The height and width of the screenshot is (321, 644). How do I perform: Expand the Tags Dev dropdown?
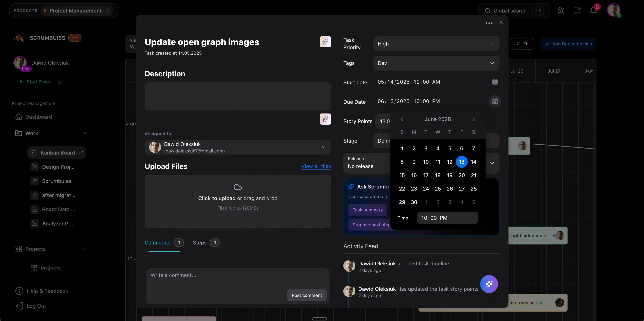click(436, 63)
